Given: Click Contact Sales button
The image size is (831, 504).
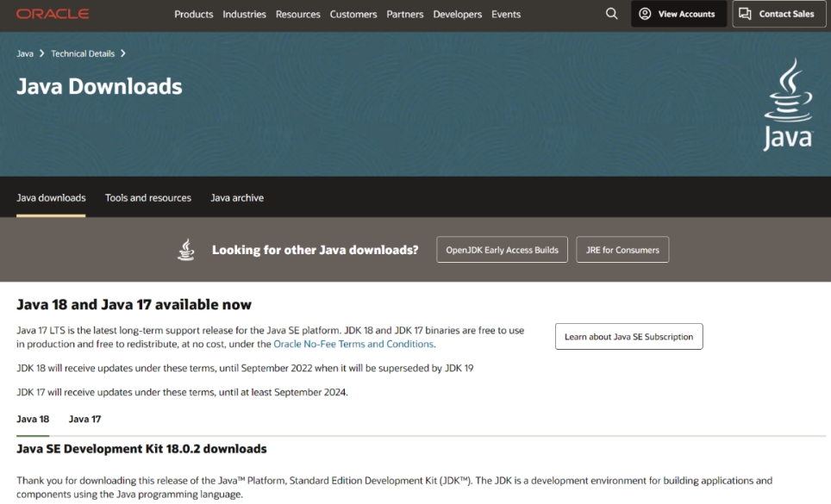Looking at the screenshot, I should (x=778, y=14).
